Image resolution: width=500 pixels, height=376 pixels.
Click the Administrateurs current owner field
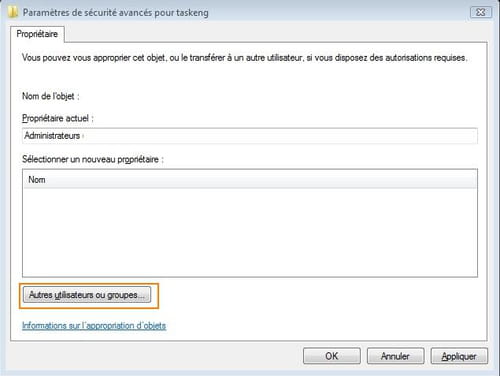coord(250,136)
